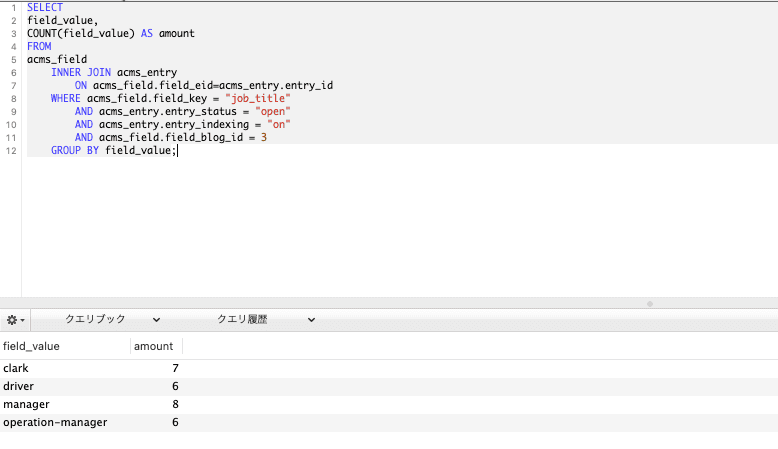Click the pane divider handle dot
Viewport: 778px width, 449px height.
click(650, 304)
